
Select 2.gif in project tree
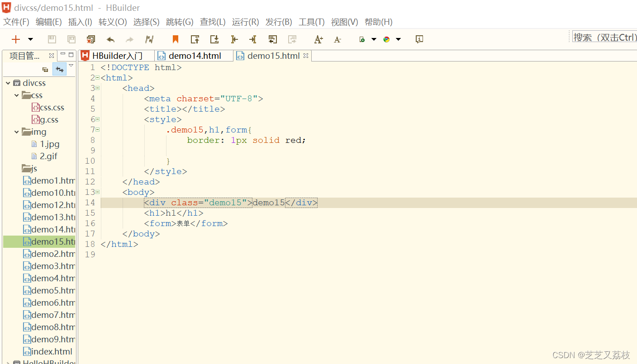(x=44, y=156)
